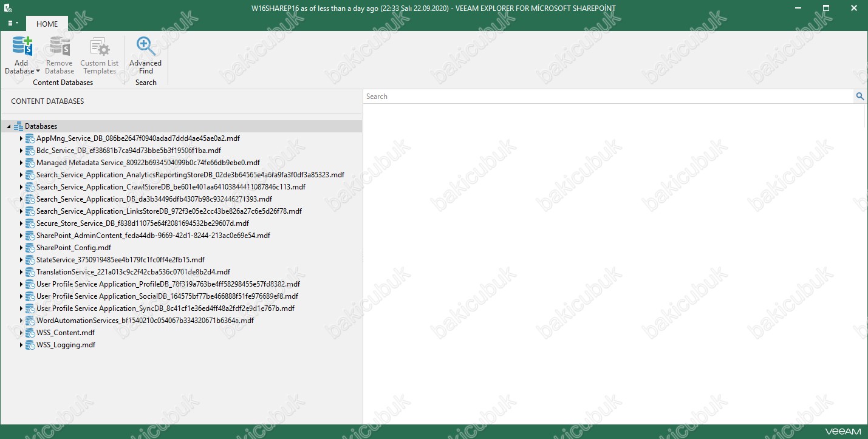This screenshot has width=868, height=439.
Task: Click the ProfileDB database icon
Action: (30, 284)
